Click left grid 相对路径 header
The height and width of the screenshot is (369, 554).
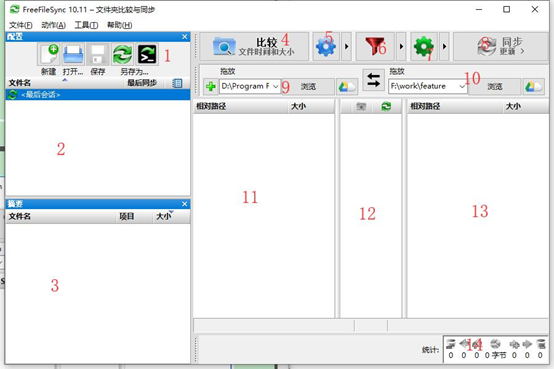241,106
